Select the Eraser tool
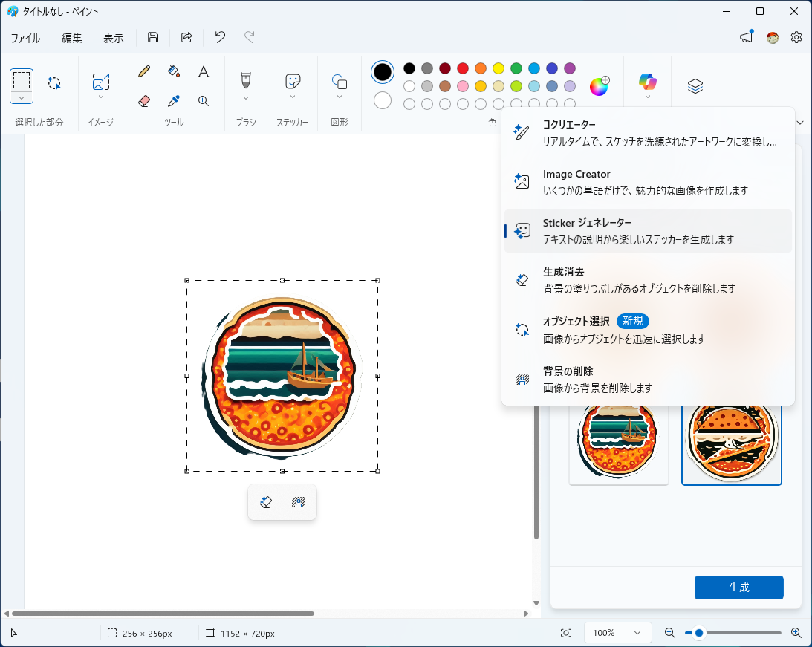Image resolution: width=812 pixels, height=647 pixels. point(143,101)
